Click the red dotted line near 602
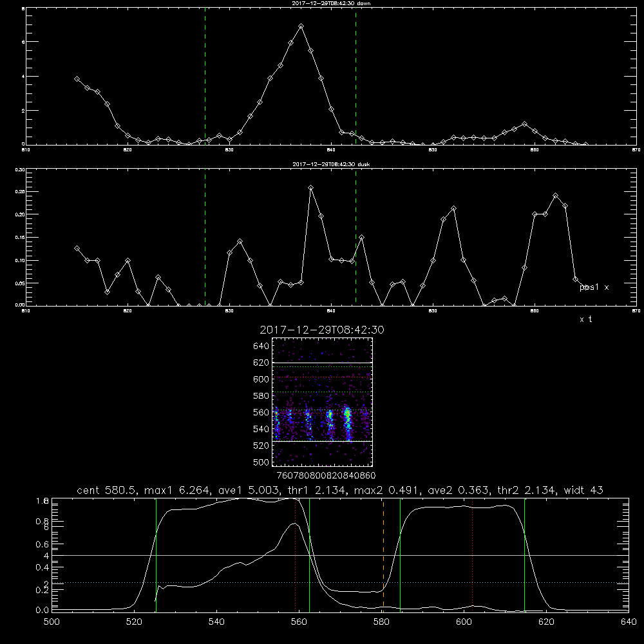 (473, 554)
